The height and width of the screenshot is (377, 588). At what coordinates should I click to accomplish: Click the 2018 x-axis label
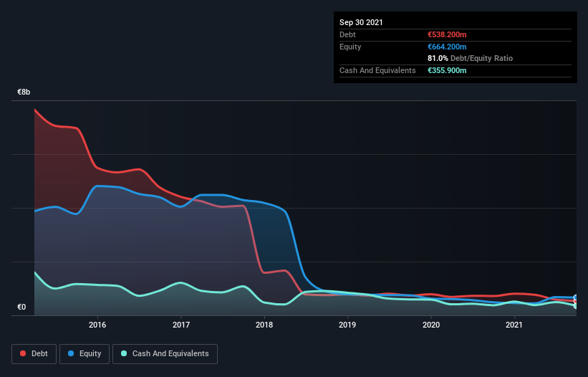pyautogui.click(x=264, y=325)
